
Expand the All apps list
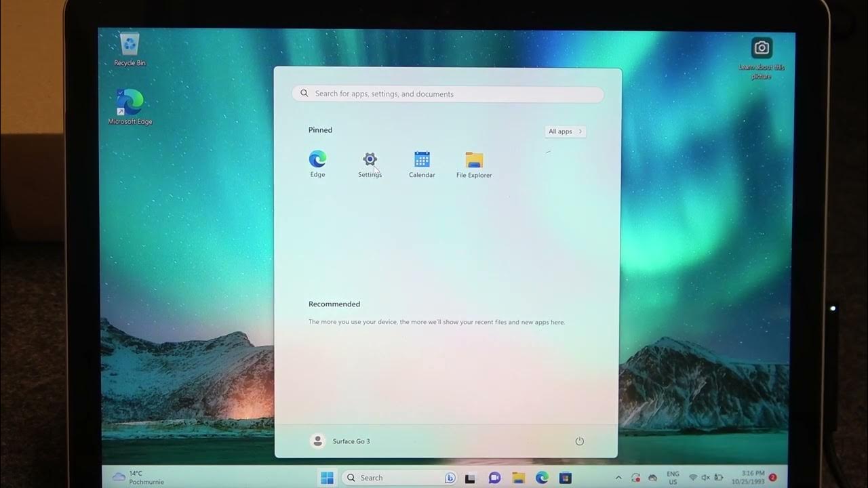click(565, 131)
